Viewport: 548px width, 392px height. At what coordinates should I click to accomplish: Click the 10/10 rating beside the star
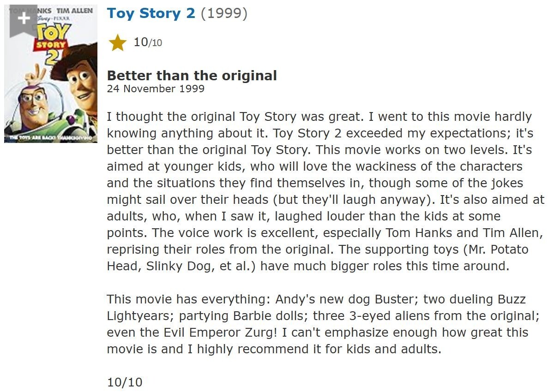(x=148, y=42)
